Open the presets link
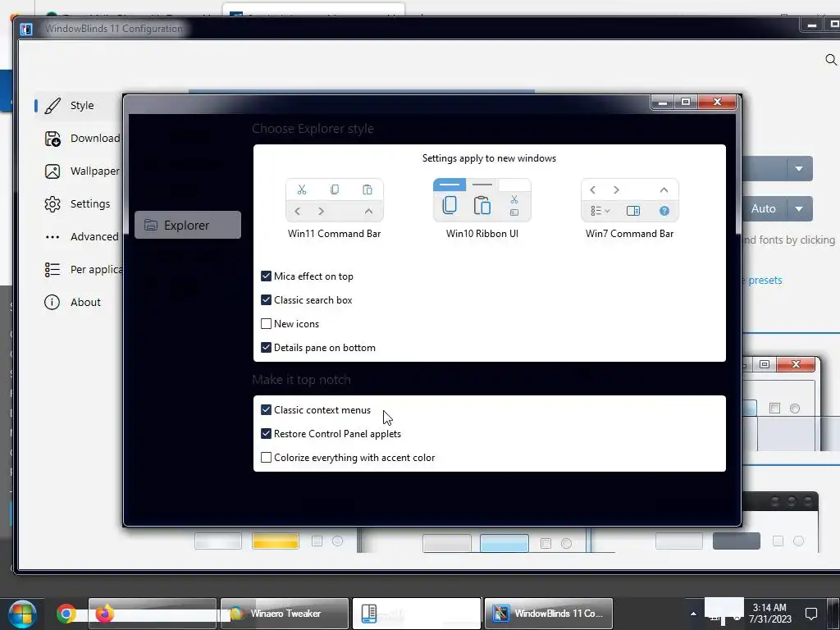The width and height of the screenshot is (840, 630). 765,281
